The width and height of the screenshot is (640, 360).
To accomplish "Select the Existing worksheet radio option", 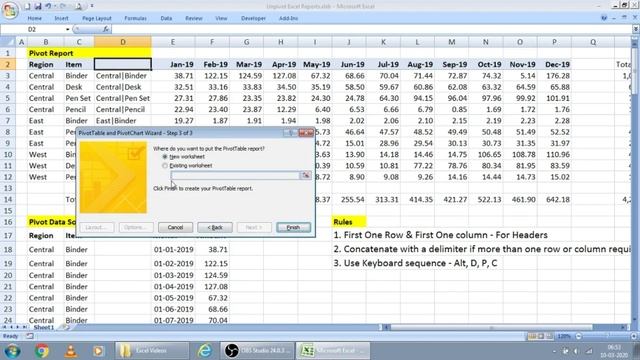I will pos(165,166).
